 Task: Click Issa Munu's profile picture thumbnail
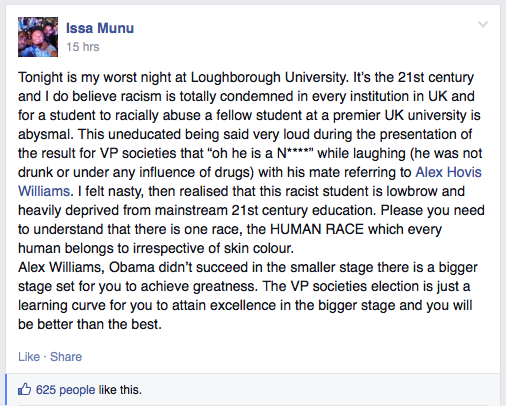38,37
